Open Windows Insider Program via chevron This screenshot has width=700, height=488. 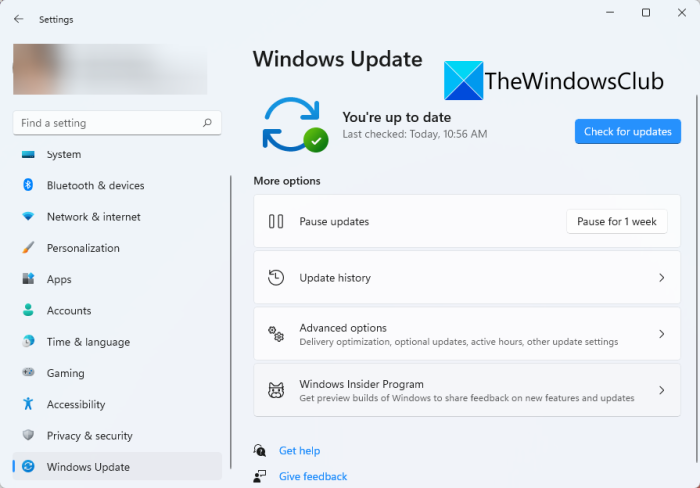662,390
